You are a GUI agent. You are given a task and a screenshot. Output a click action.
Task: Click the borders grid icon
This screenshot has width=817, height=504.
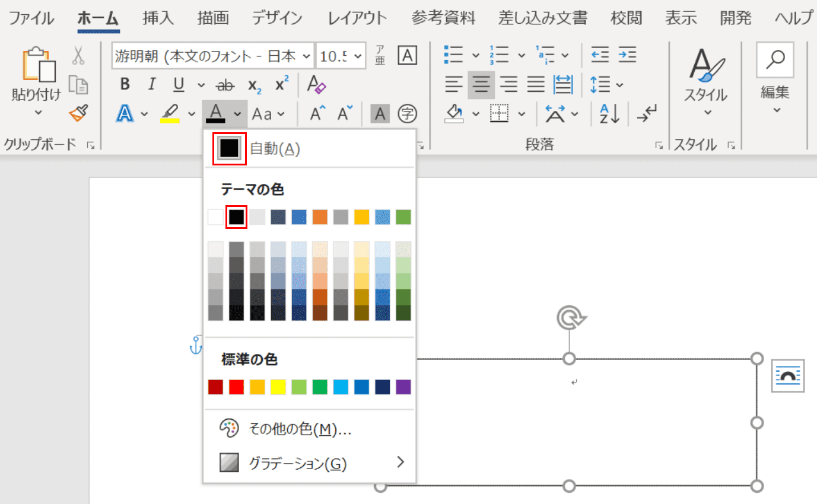click(500, 113)
